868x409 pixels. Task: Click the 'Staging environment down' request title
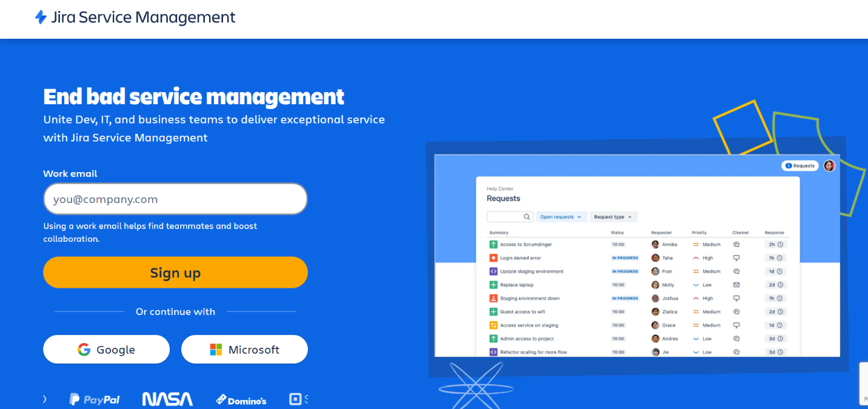pyautogui.click(x=530, y=298)
